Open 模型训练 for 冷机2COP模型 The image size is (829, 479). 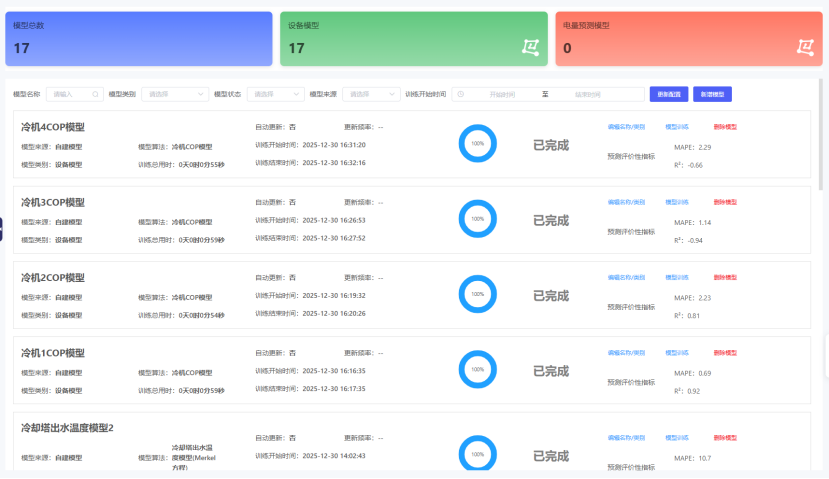point(677,278)
